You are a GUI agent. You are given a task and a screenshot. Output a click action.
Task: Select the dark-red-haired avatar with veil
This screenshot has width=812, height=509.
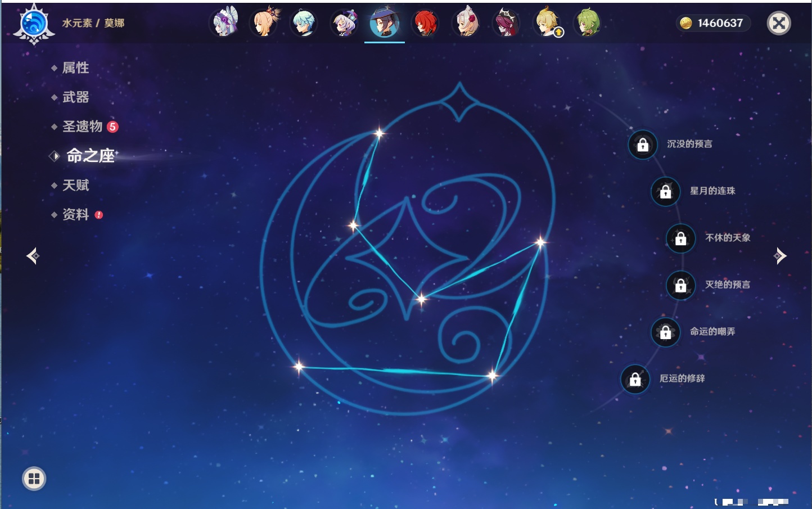(506, 23)
